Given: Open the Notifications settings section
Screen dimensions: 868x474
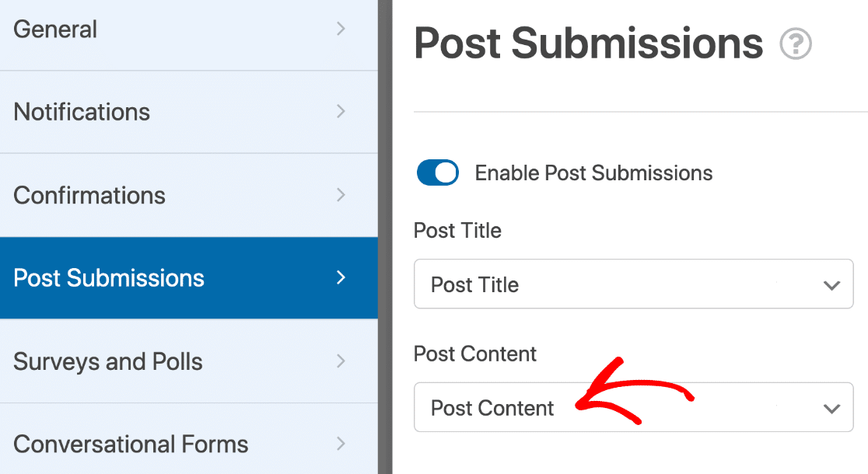Looking at the screenshot, I should (x=189, y=112).
